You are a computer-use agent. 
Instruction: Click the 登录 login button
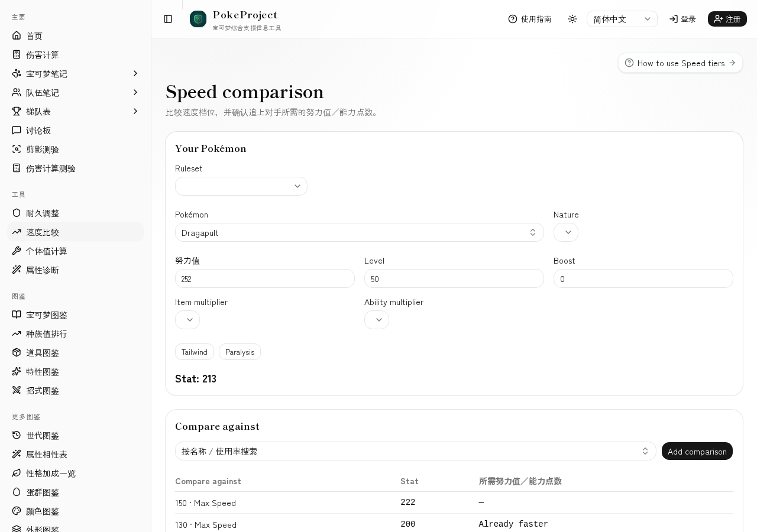click(682, 19)
